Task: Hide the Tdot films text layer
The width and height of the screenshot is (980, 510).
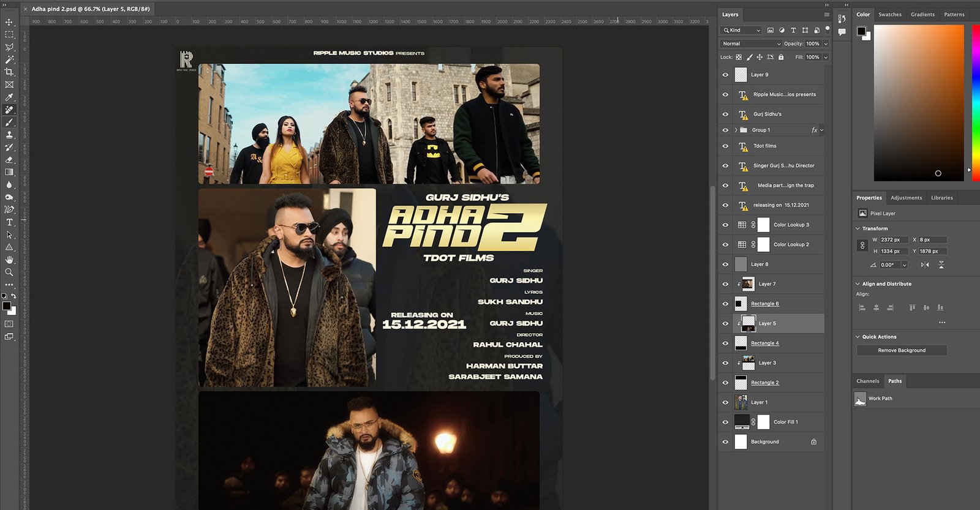Action: click(x=726, y=146)
